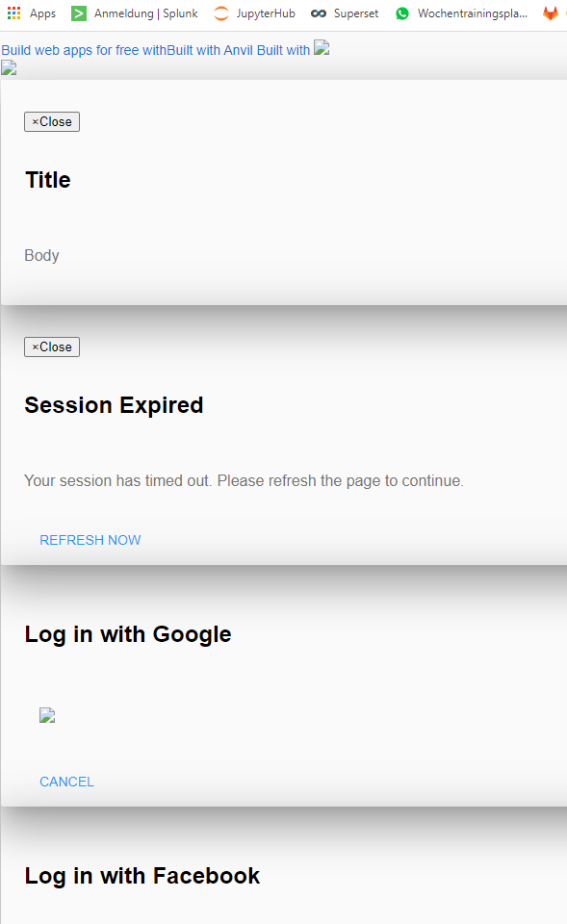The height and width of the screenshot is (924, 567).
Task: Open the Apps grid in bookmarks bar
Action: [31, 13]
